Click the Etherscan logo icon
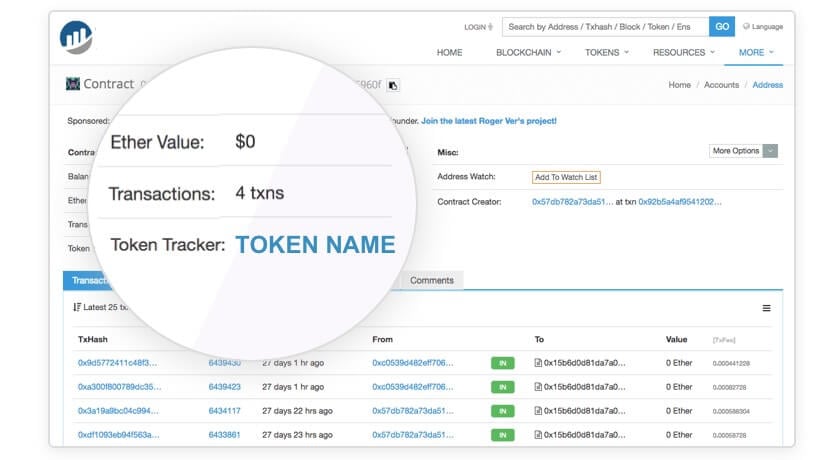Viewport: 840px width, 460px height. (x=77, y=37)
